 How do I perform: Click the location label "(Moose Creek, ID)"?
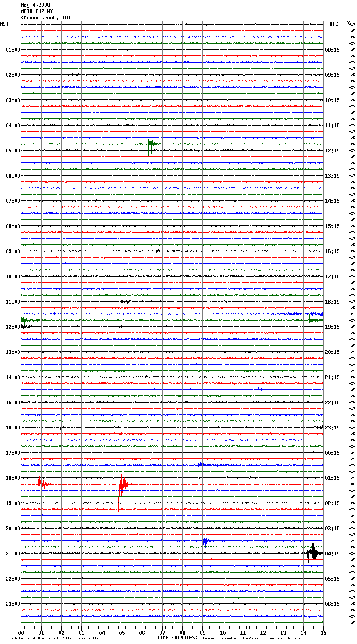pos(46,18)
